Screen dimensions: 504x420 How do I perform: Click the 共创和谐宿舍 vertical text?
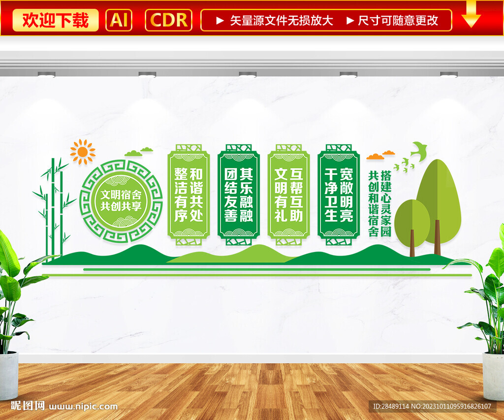[x=374, y=203]
